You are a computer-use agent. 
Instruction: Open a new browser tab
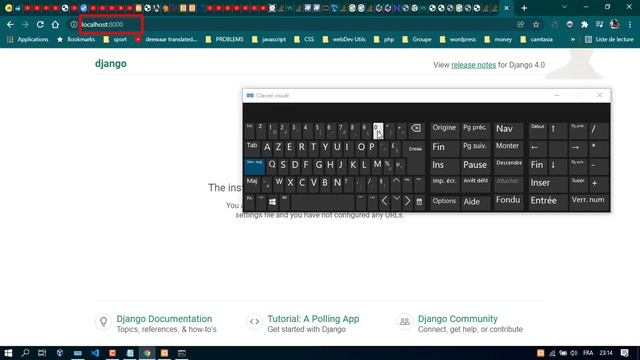tap(524, 8)
